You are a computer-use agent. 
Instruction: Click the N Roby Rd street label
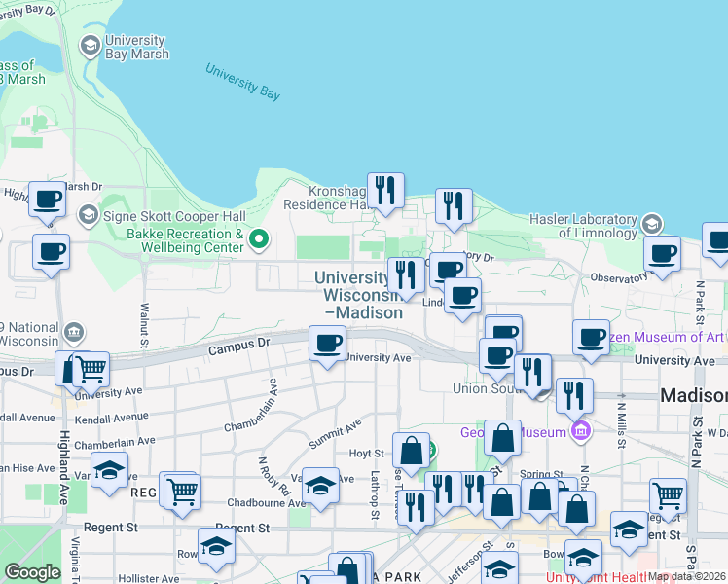pos(273,476)
